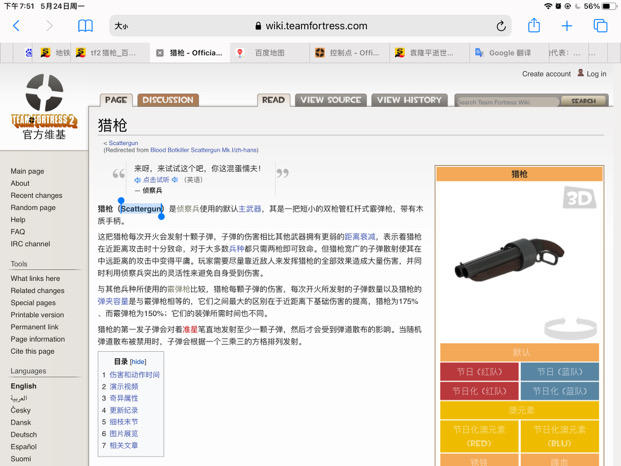Focus the Search Team Fortress Wiki field

[x=507, y=102]
